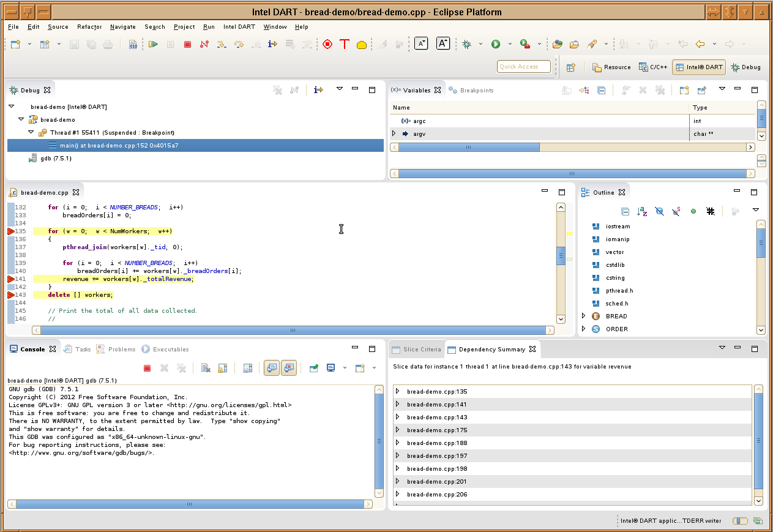Click the console horizontal scrollbar thumb
The width and height of the screenshot is (773, 532).
pos(189,504)
